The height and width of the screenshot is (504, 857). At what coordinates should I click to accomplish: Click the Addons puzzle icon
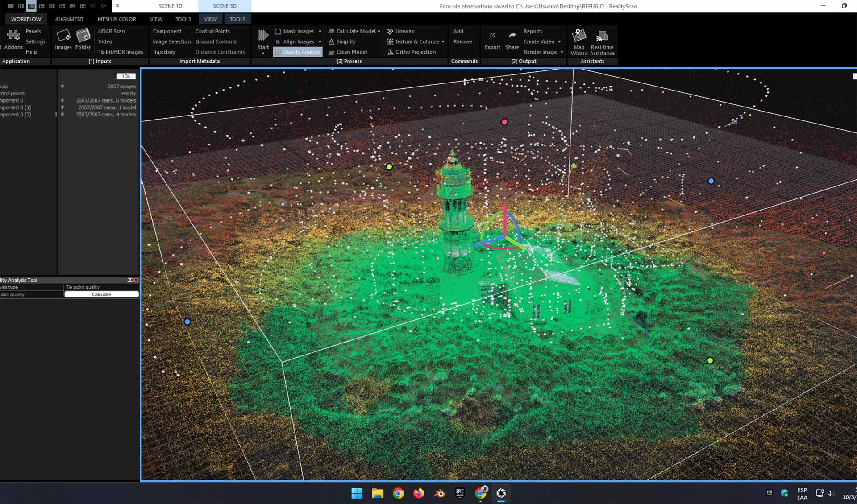[13, 36]
